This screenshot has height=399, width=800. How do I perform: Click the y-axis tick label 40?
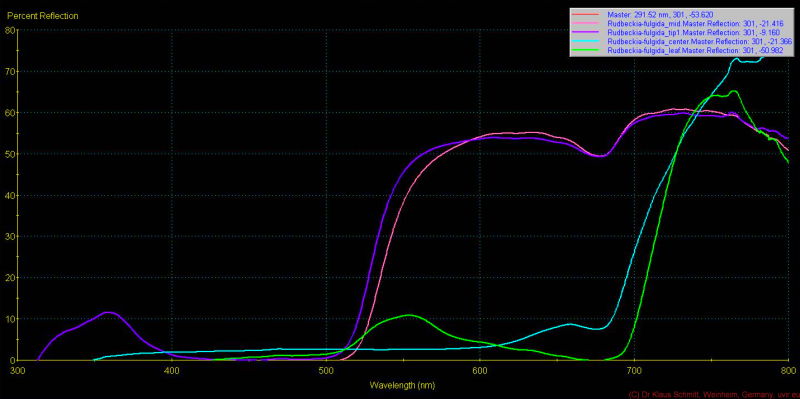[x=9, y=195]
